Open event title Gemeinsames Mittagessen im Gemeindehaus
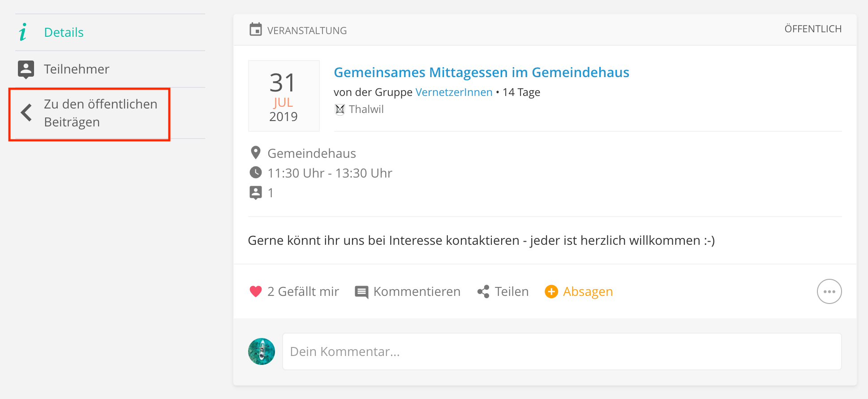The height and width of the screenshot is (399, 868). click(481, 72)
